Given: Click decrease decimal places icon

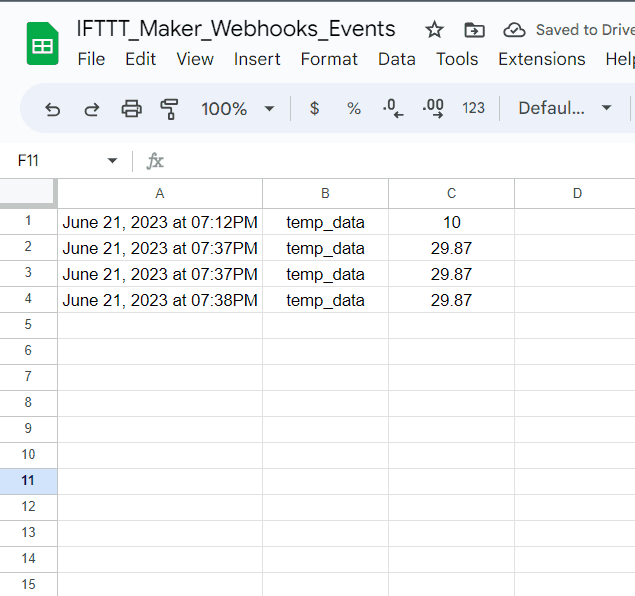Looking at the screenshot, I should point(393,108).
